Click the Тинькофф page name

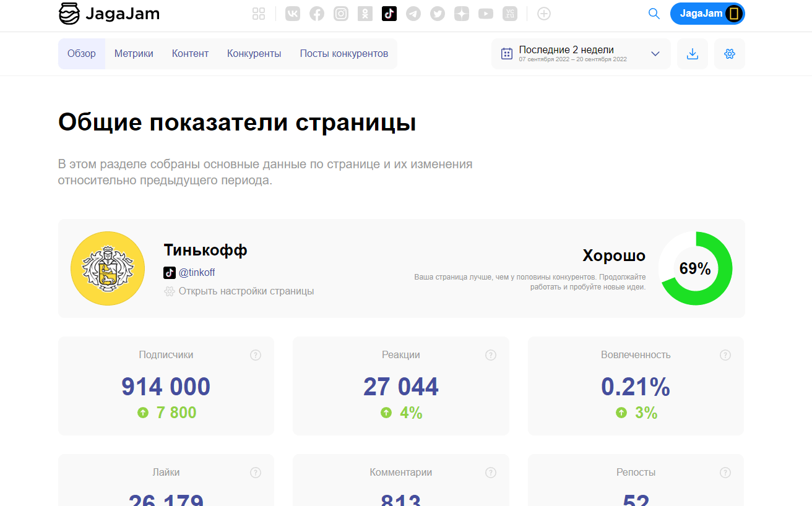click(205, 251)
